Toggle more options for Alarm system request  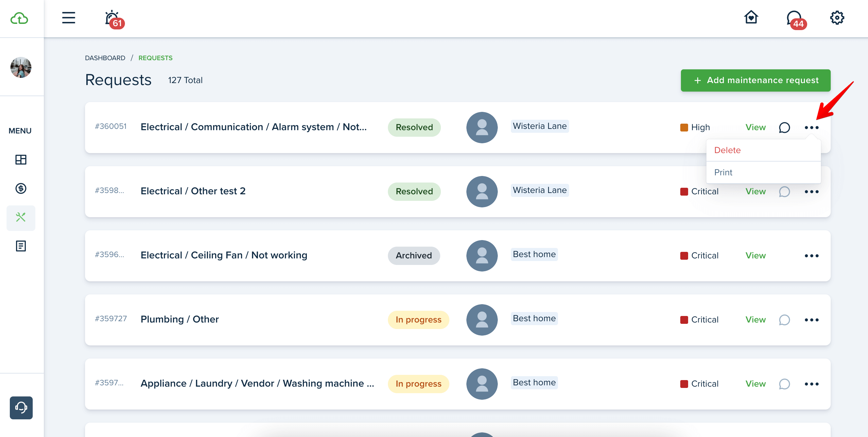pos(811,128)
